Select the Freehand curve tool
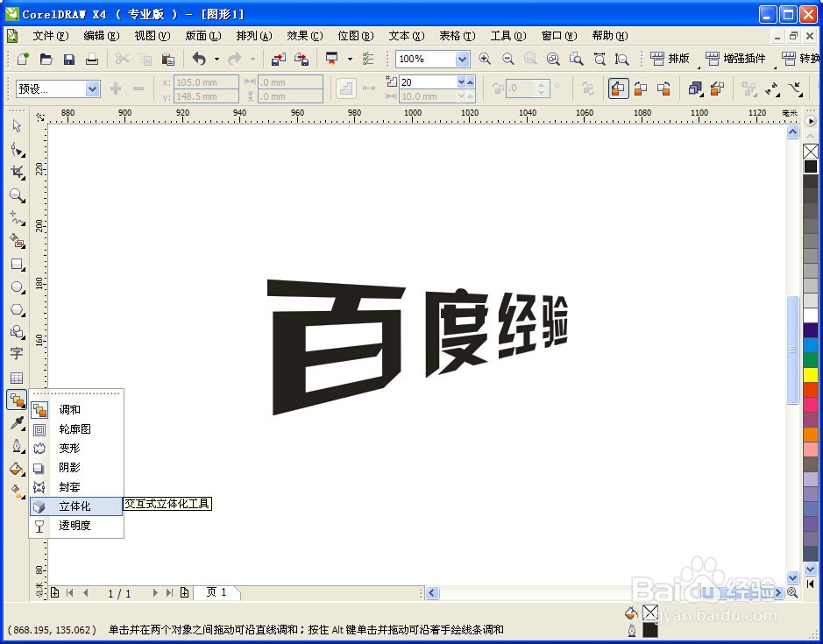The width and height of the screenshot is (823, 644). 17,218
